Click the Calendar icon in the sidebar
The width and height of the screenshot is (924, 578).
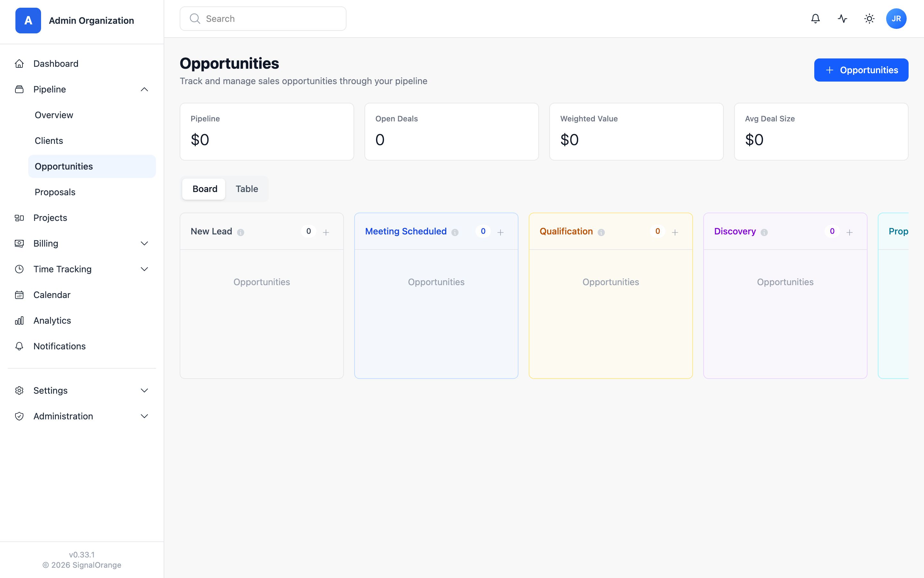coord(19,295)
